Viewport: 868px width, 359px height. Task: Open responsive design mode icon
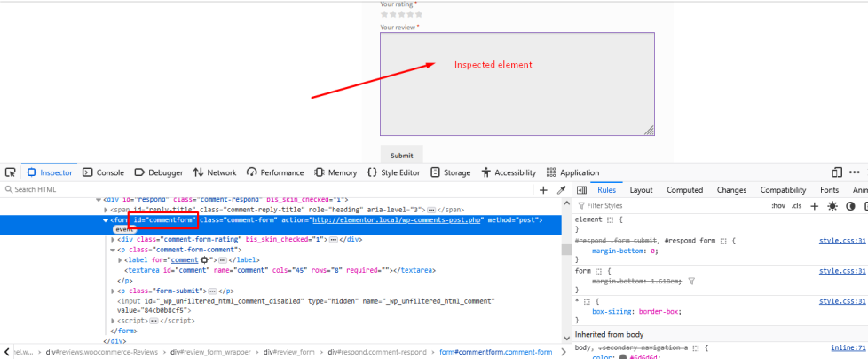point(837,172)
